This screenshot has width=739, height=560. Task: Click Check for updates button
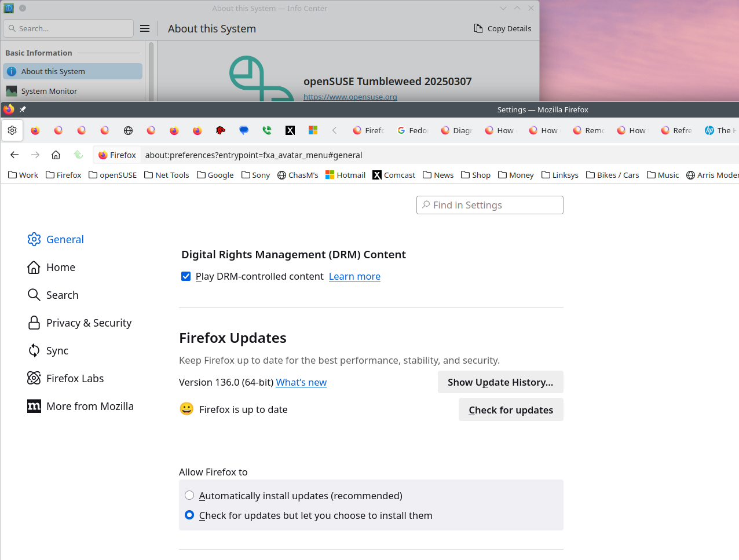coord(511,409)
